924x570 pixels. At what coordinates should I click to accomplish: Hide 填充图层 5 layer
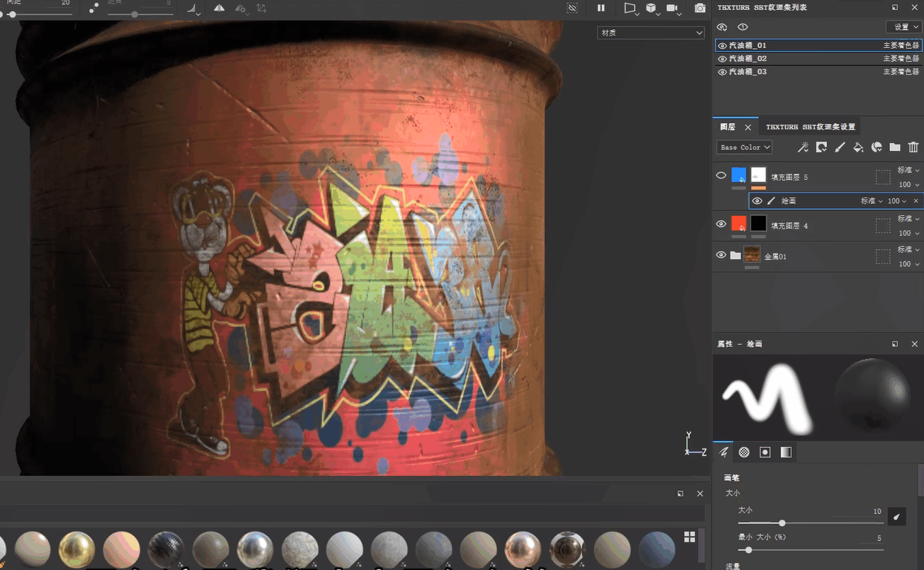point(721,176)
